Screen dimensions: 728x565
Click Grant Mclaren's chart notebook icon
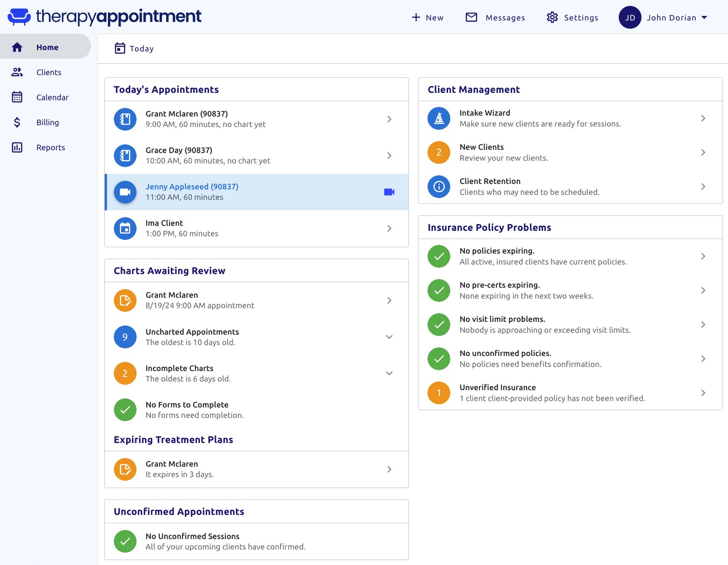(x=125, y=119)
